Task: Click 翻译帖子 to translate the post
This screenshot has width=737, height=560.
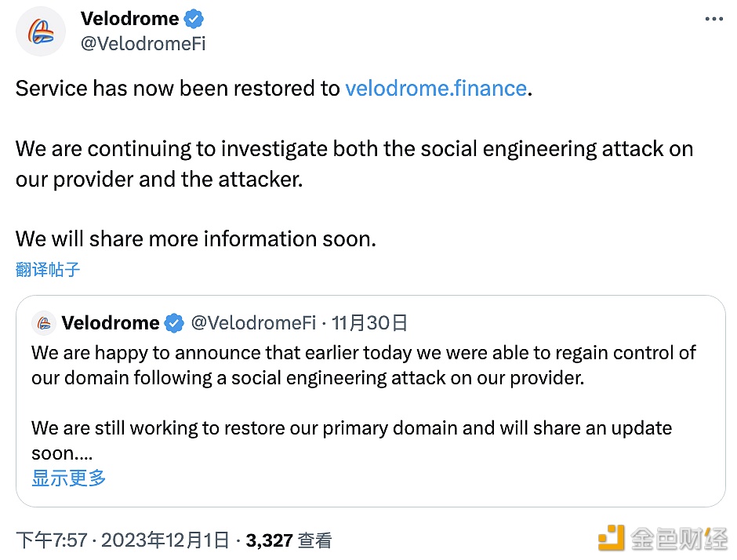Action: point(48,270)
